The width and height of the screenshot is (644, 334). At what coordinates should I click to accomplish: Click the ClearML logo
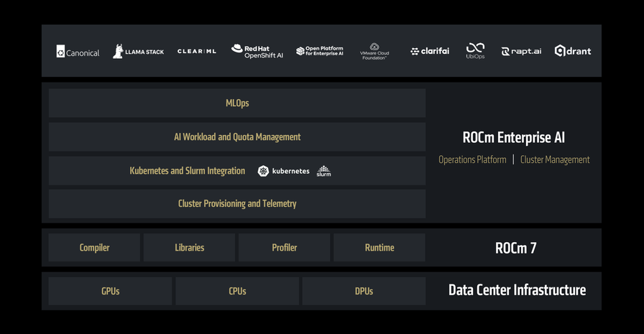(x=197, y=51)
